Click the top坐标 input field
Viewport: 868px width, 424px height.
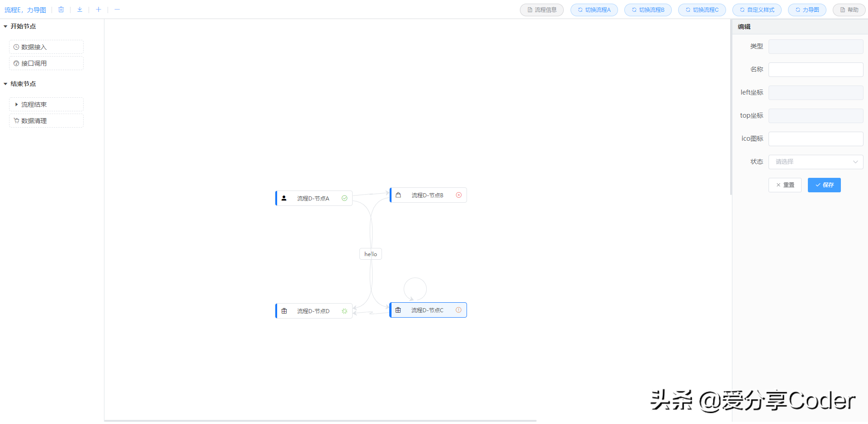tap(816, 116)
